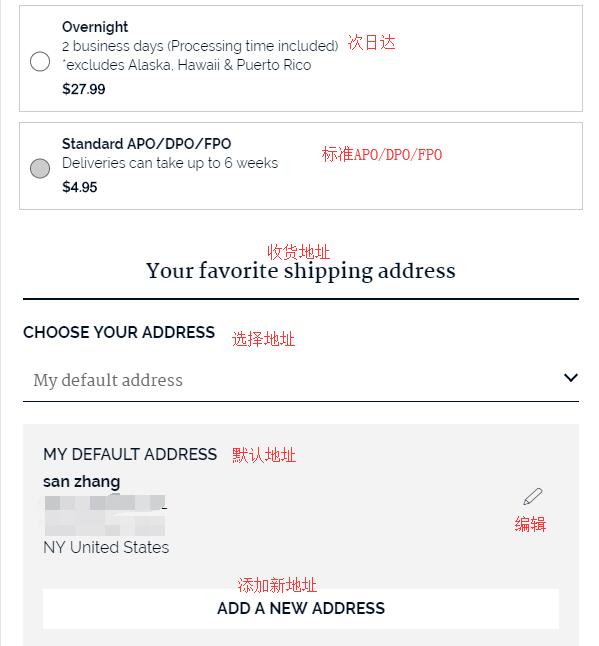Screen dimensions: 599x646
Task: Click the NY United States address line
Action: (106, 548)
